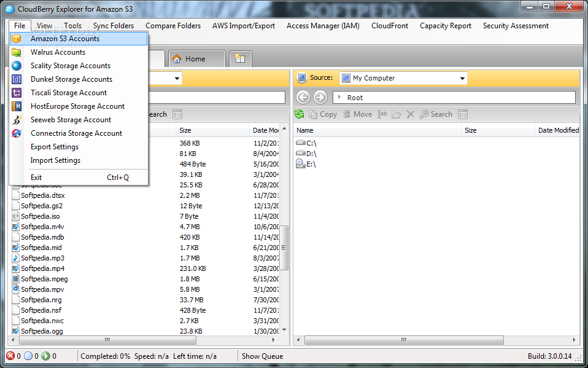Open the left pane source dropdown arrow
This screenshot has width=588, height=368.
[x=177, y=79]
